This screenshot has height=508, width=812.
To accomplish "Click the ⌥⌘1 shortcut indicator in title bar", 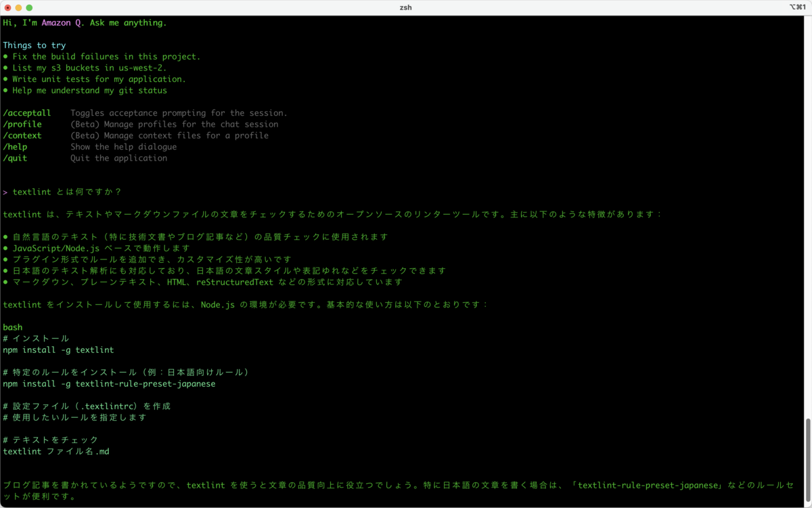I will (798, 7).
